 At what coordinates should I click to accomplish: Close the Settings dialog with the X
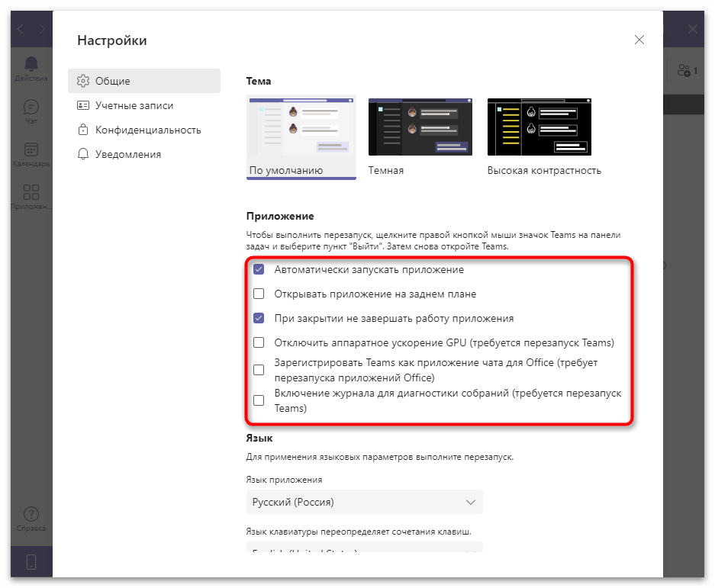[639, 40]
